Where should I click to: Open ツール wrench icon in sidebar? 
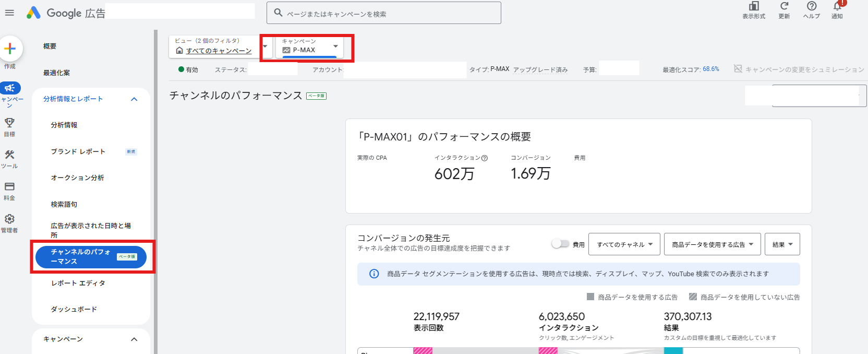(x=9, y=155)
